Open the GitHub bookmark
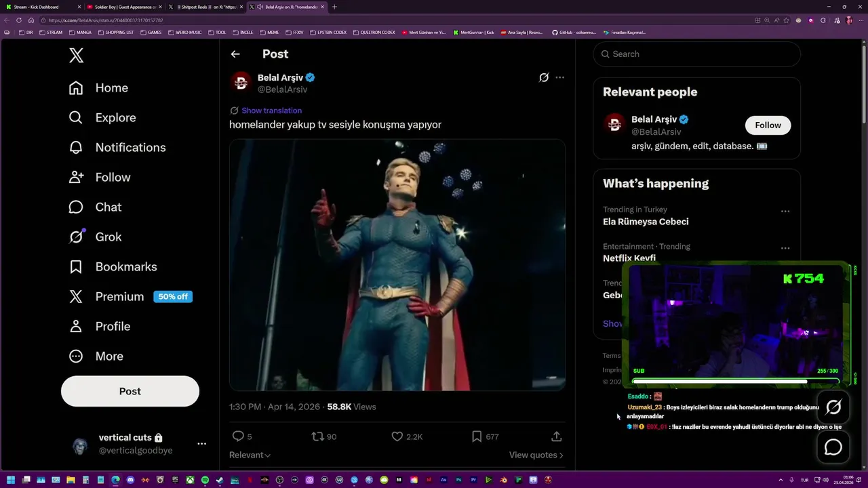The width and height of the screenshot is (868, 488). [x=574, y=33]
